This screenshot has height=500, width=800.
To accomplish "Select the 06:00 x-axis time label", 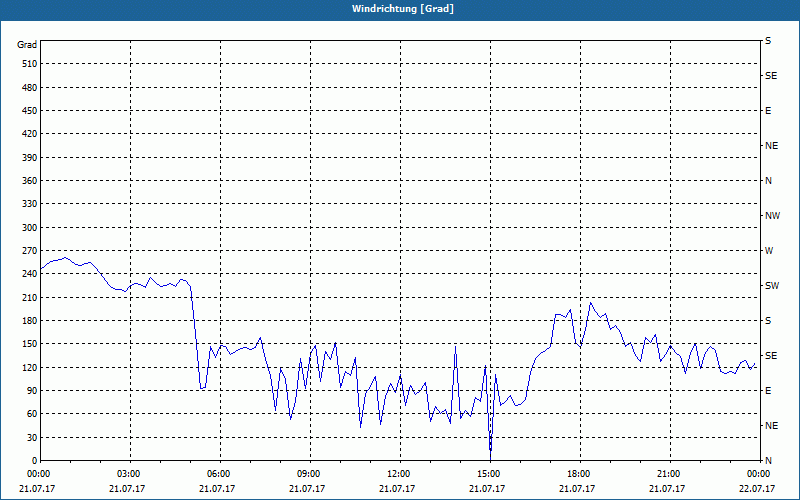I will pos(220,474).
